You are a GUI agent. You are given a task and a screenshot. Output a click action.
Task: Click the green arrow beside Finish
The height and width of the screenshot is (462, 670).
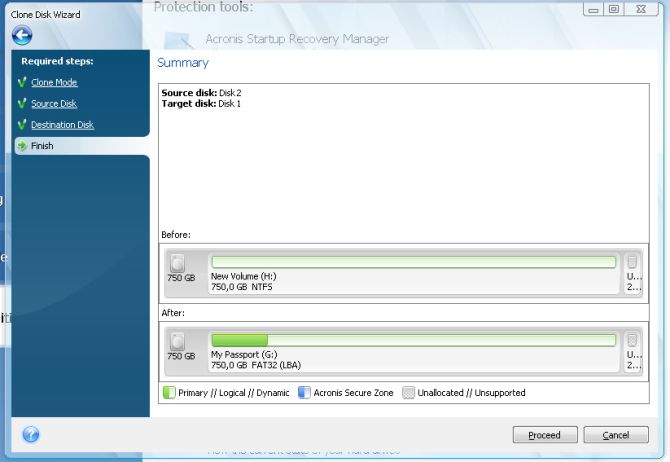(22, 146)
